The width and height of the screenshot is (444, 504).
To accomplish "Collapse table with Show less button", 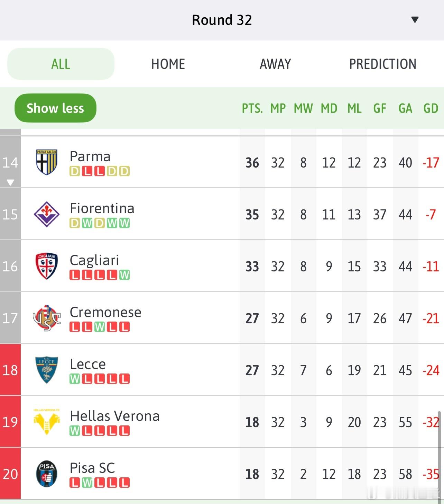I will coord(55,108).
